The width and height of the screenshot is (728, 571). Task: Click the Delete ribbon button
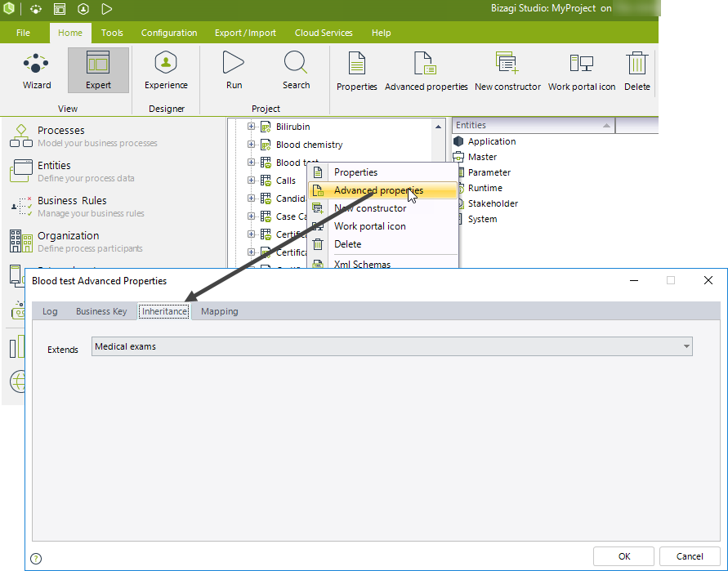click(636, 71)
